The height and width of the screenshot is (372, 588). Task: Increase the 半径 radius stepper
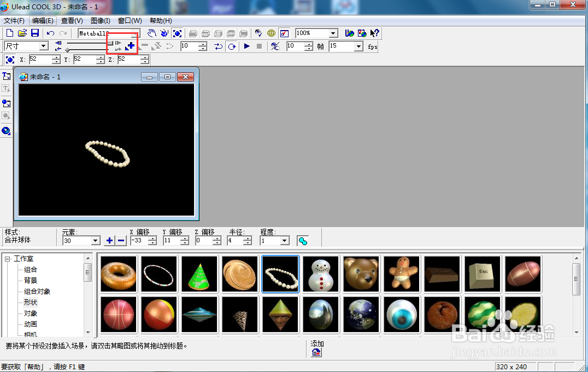tap(248, 239)
